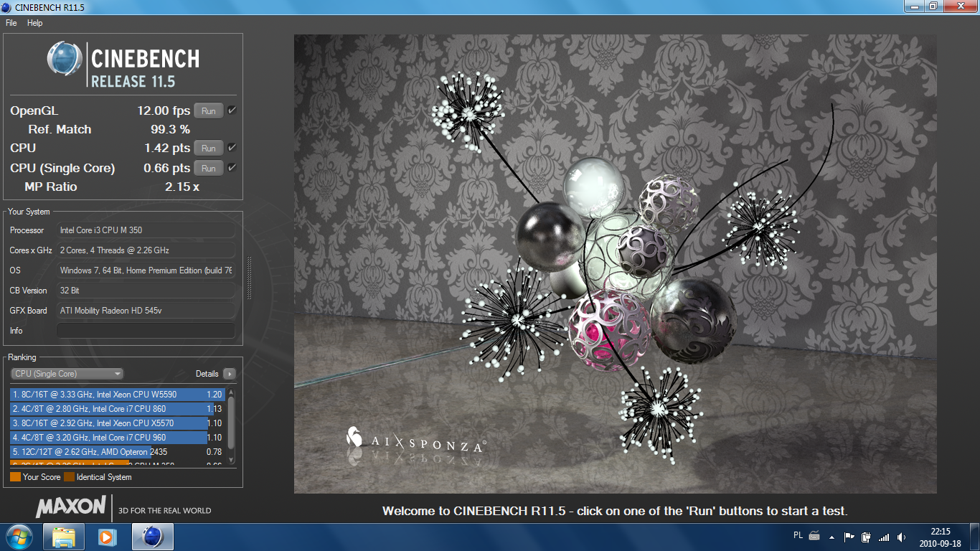Viewport: 980px width, 551px height.
Task: Open the Help menu
Action: click(x=35, y=23)
